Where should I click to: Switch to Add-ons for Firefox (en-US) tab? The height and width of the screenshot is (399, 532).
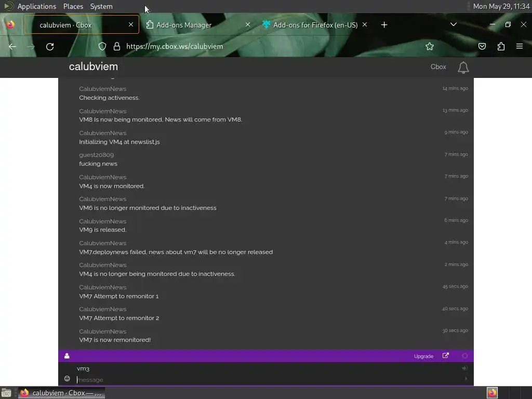pyautogui.click(x=315, y=25)
